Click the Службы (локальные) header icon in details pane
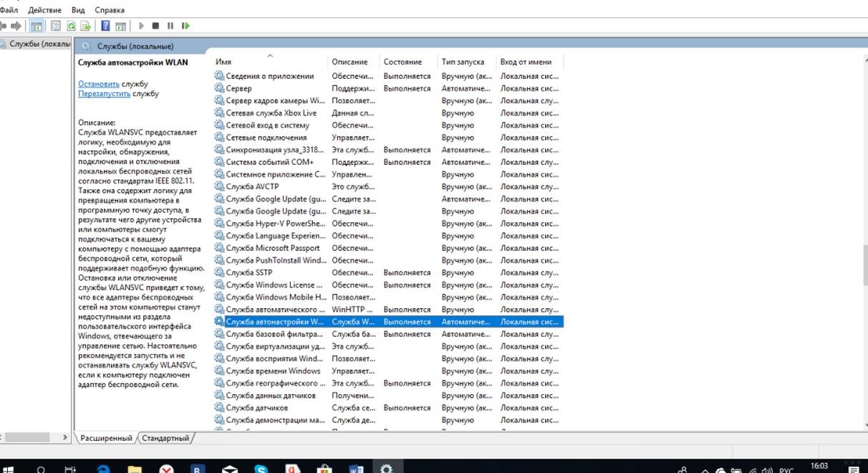Image resolution: width=868 pixels, height=473 pixels. (86, 46)
